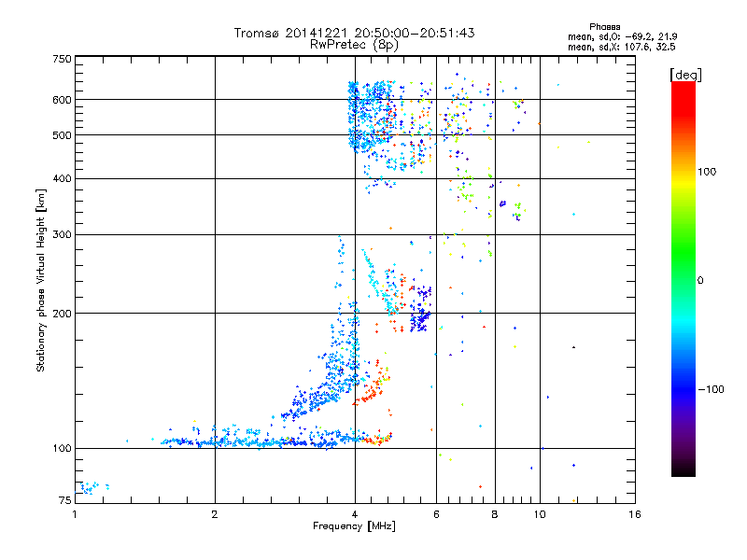Click the '600' height axis tick label
Image resolution: width=747 pixels, height=560 pixels.
(62, 100)
